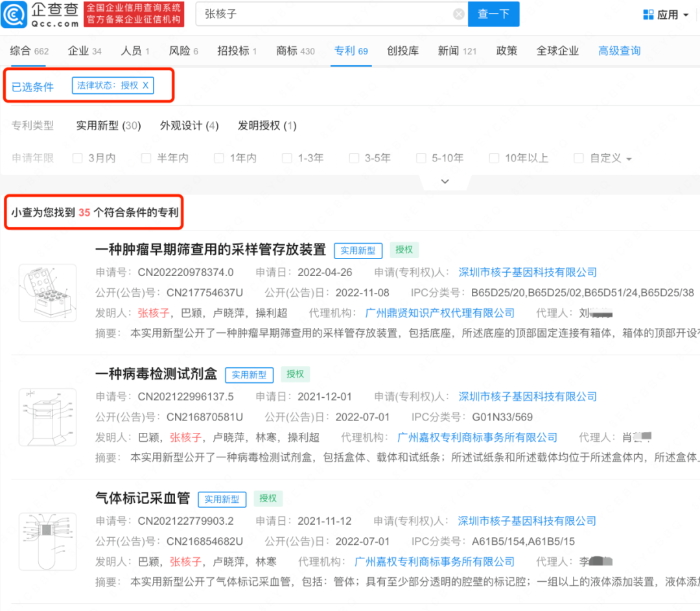This screenshot has height=611, width=700.
Task: Check the 半年内 checkbox
Action: coord(146,158)
